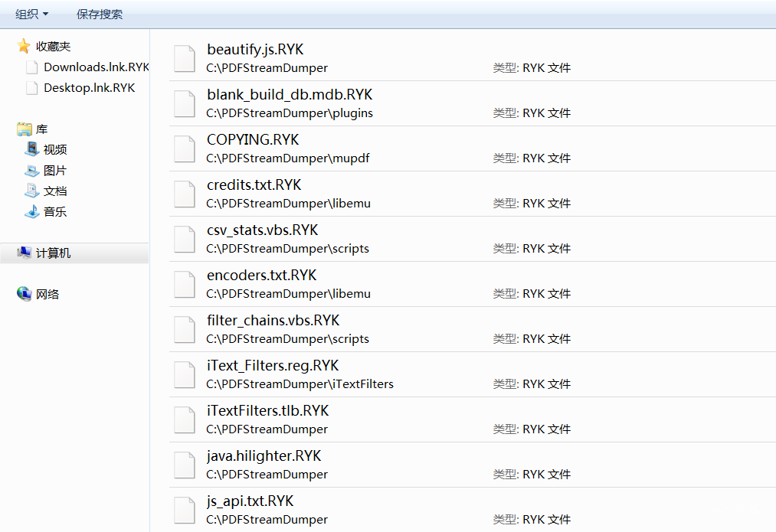Image resolution: width=776 pixels, height=532 pixels.
Task: Open the 图片 library
Action: (x=55, y=171)
